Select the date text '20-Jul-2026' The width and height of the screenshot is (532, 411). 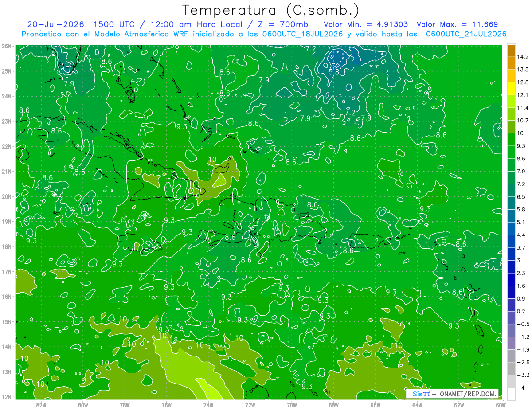pyautogui.click(x=56, y=24)
